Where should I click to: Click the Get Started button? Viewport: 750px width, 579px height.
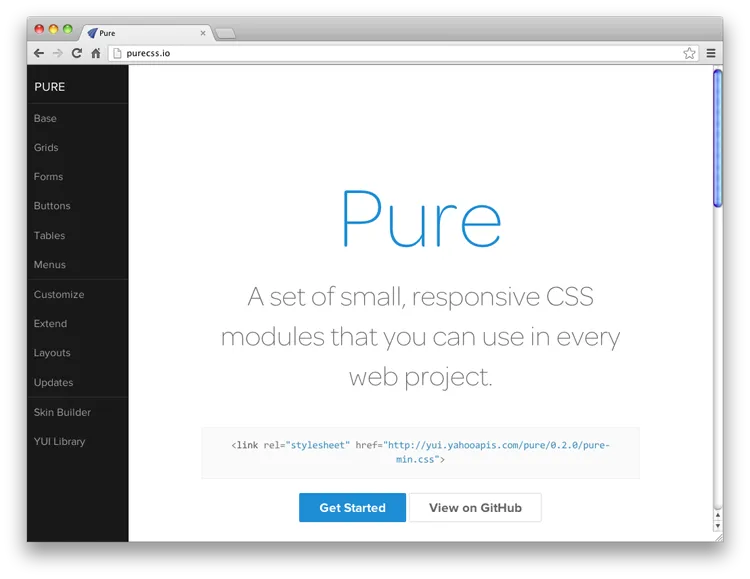click(x=353, y=507)
